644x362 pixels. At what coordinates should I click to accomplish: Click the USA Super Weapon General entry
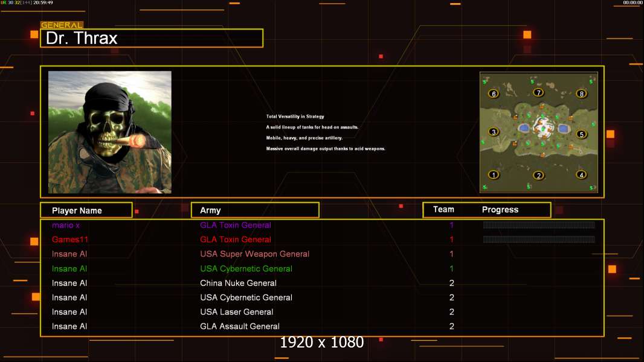coord(255,254)
